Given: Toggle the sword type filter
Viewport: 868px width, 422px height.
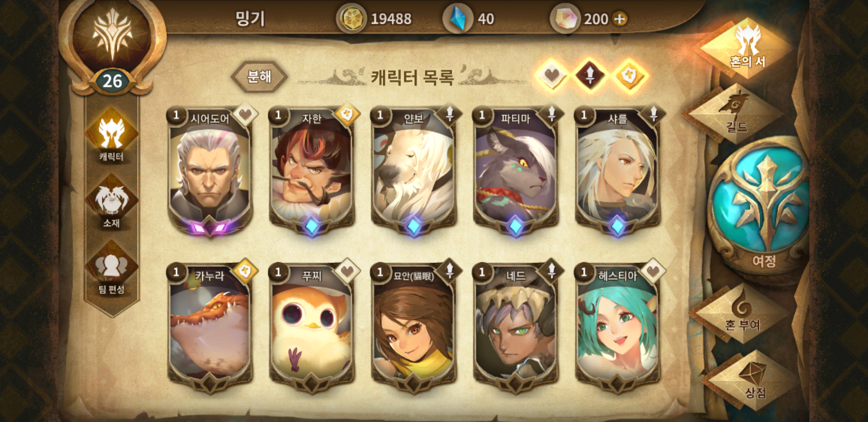Looking at the screenshot, I should point(590,76).
